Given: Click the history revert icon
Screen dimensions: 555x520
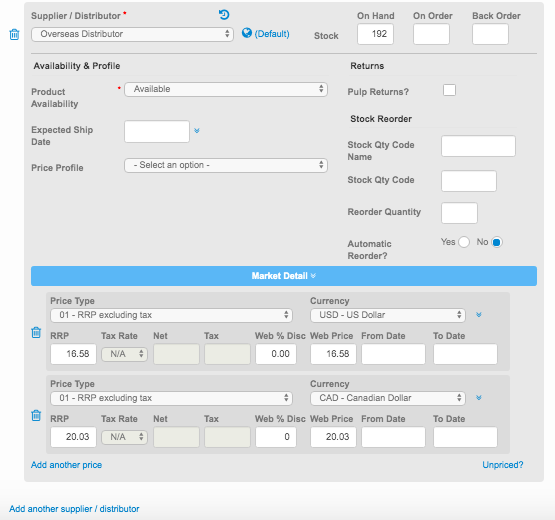Looking at the screenshot, I should [x=224, y=15].
